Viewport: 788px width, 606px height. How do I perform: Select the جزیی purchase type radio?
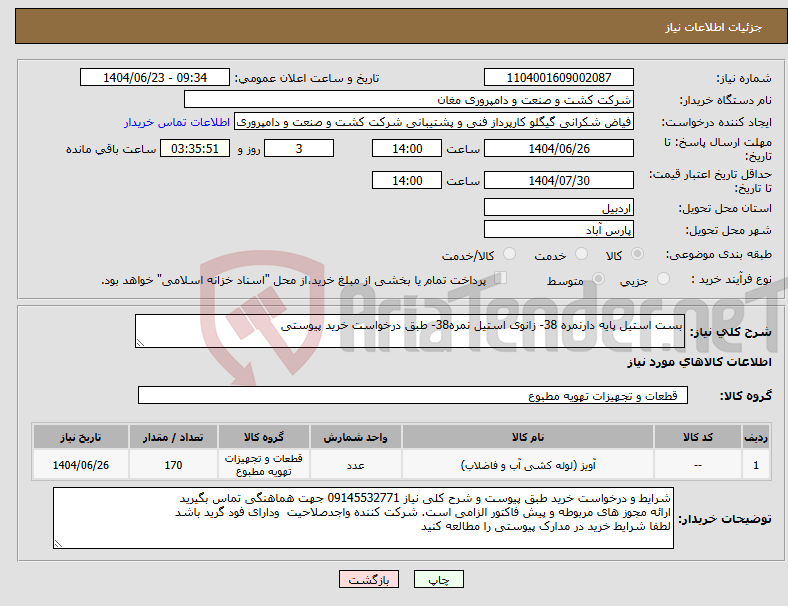[663, 279]
